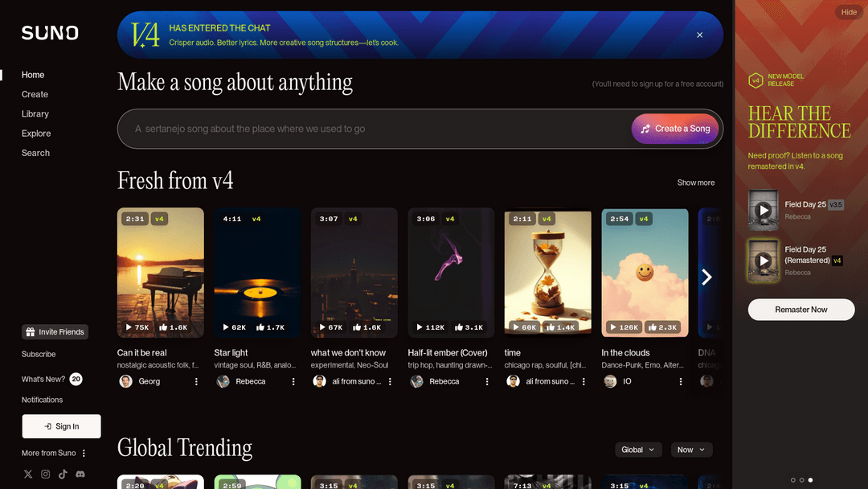
Task: Open the Half-lit ember (Cover) song title
Action: pyautogui.click(x=448, y=353)
